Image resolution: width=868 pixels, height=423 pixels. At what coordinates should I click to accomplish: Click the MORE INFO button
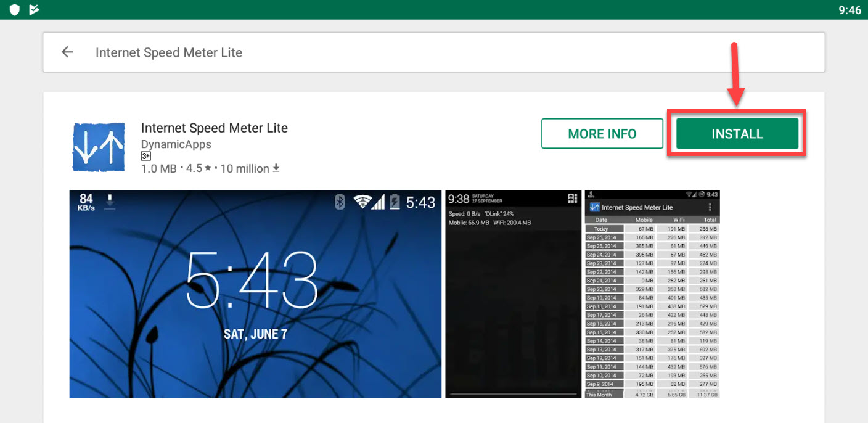tap(602, 134)
